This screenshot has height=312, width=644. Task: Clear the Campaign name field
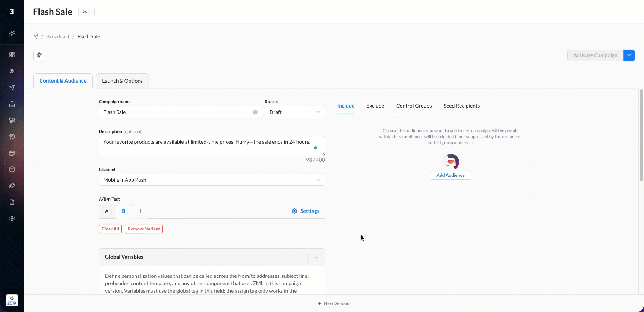255,112
